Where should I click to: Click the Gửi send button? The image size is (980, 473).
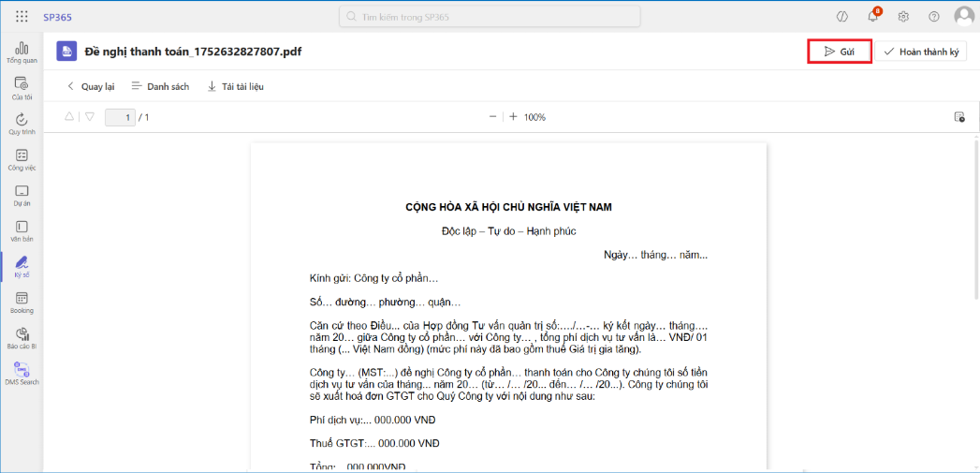point(840,52)
